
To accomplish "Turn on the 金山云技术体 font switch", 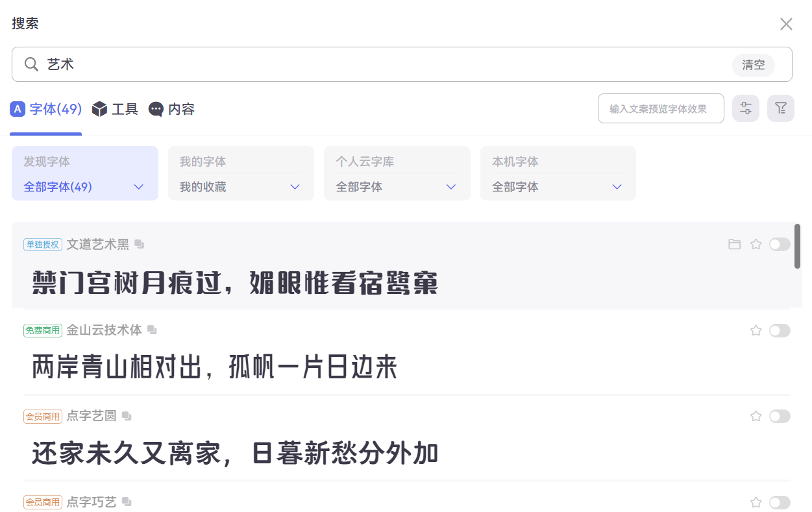I will tap(780, 330).
